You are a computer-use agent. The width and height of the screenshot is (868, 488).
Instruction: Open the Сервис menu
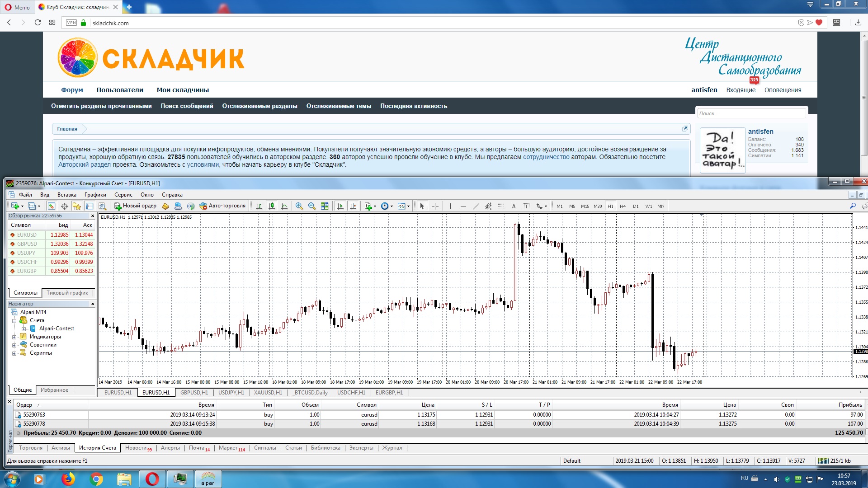123,195
